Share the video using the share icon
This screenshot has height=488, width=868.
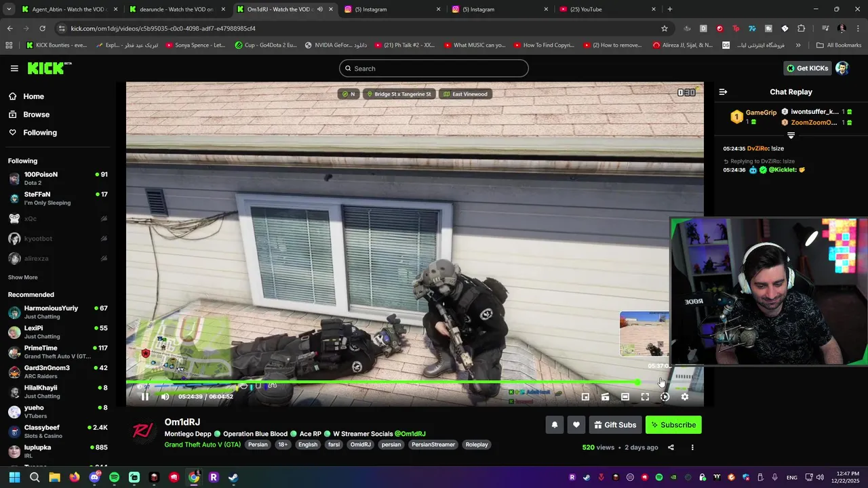point(671,447)
